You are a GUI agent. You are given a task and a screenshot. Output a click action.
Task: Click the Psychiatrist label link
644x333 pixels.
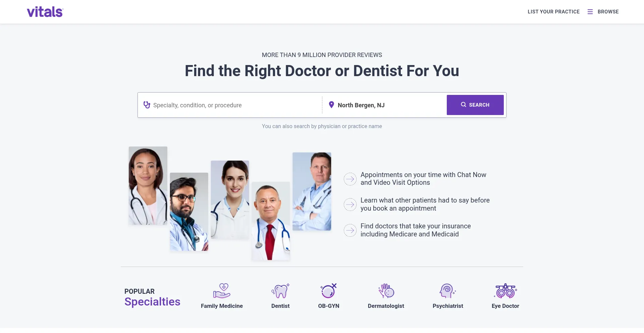[448, 306]
